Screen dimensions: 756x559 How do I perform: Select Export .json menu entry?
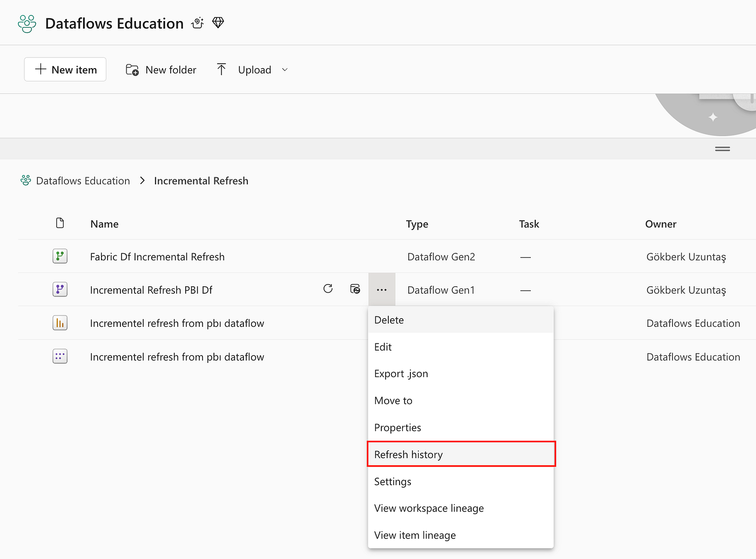[401, 374]
